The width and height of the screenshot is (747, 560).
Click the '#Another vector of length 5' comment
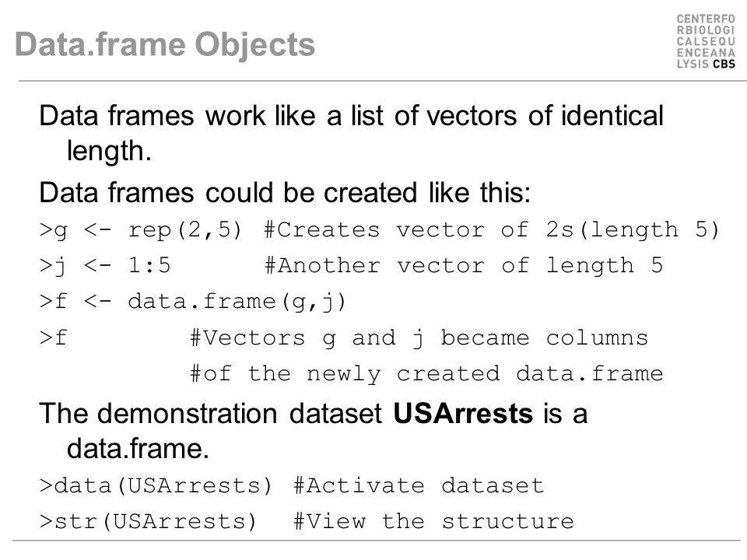pyautogui.click(x=464, y=265)
